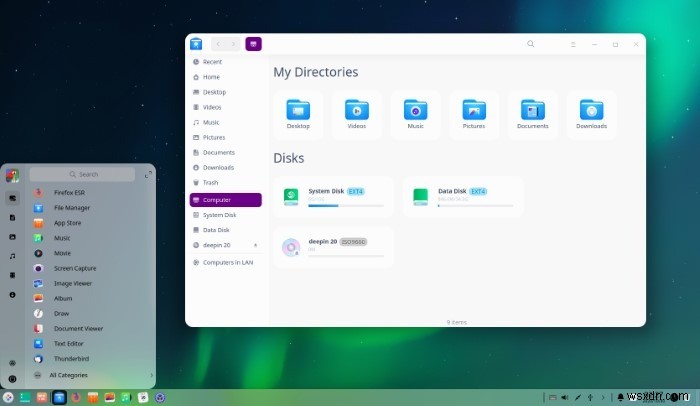The height and width of the screenshot is (406, 700).
Task: Launch Draw from the launcher
Action: (x=92, y=314)
